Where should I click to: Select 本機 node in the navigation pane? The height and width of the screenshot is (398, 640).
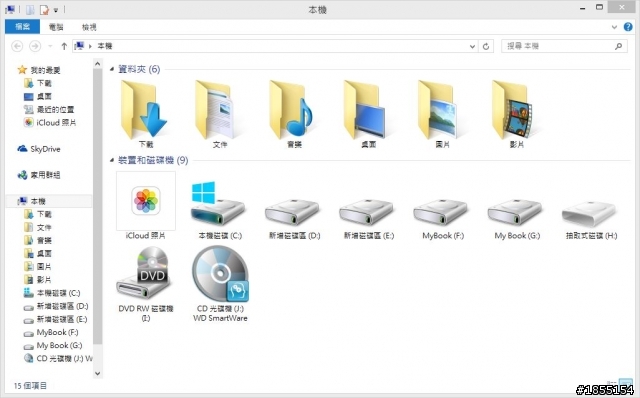[38, 201]
